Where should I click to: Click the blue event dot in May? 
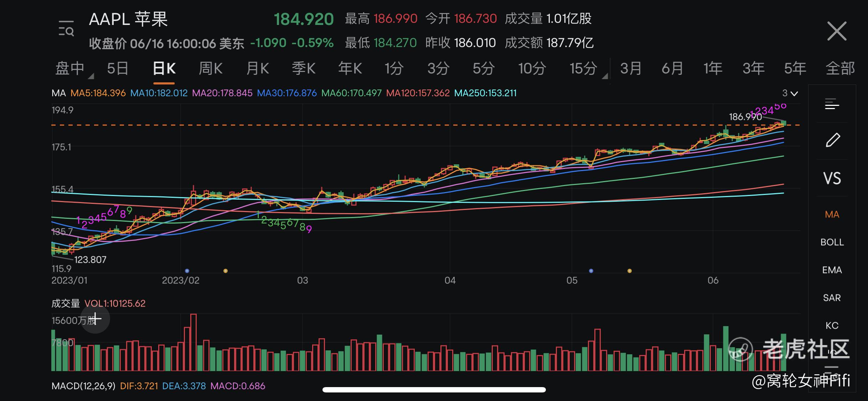tap(591, 271)
